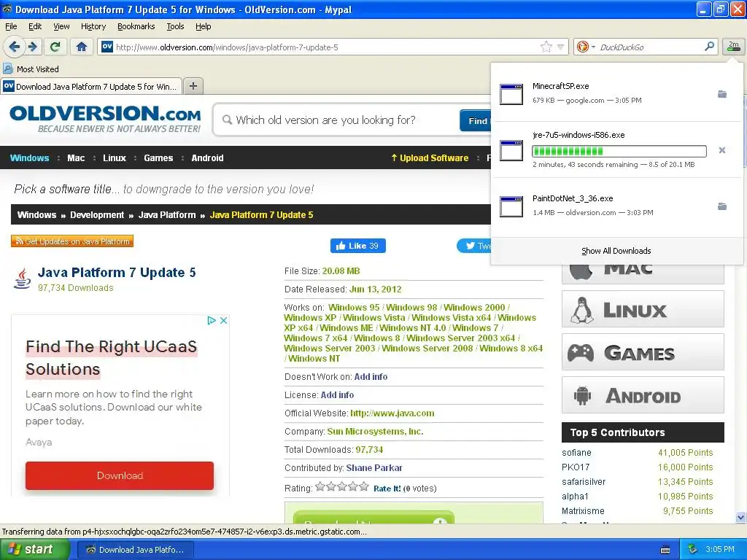This screenshot has height=560, width=747.
Task: Open containing folder for PaintDotNet_3_36.exe
Action: coord(721,206)
